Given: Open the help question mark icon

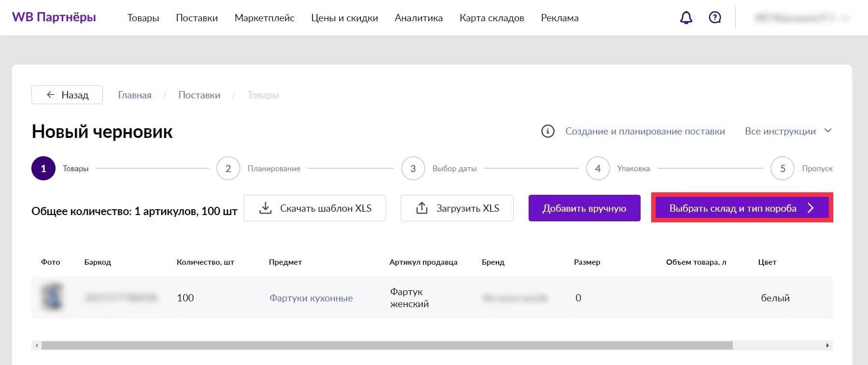Looking at the screenshot, I should tap(715, 17).
